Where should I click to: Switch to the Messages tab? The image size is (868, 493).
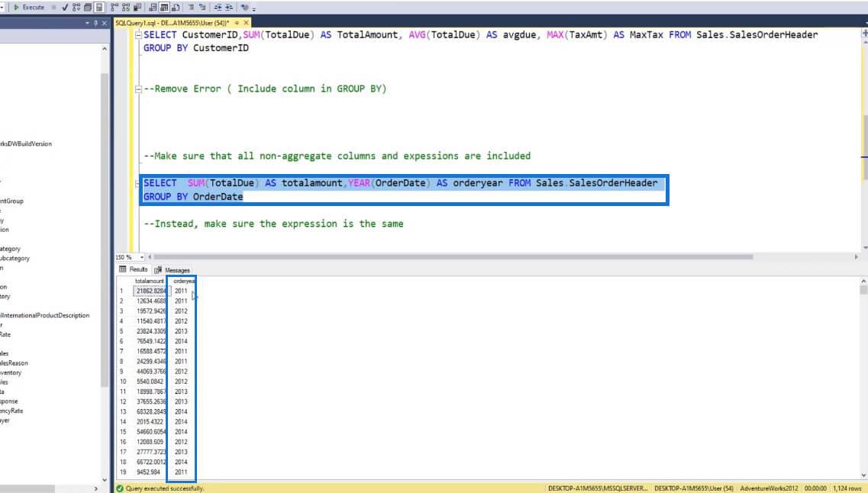[x=173, y=270]
